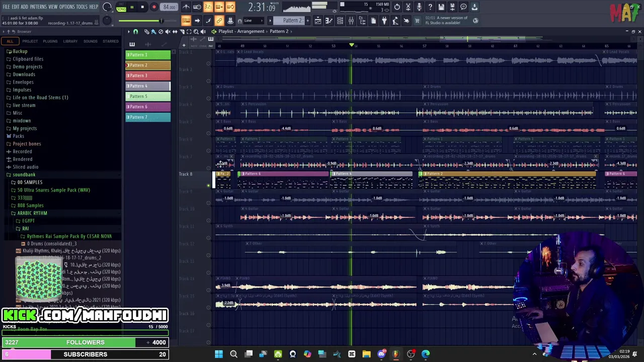Open the help question mark icon

click(430, 7)
